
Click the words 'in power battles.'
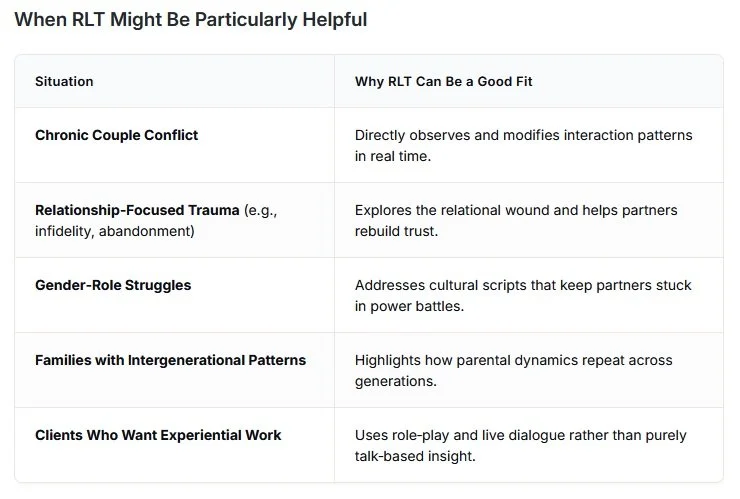(x=407, y=306)
